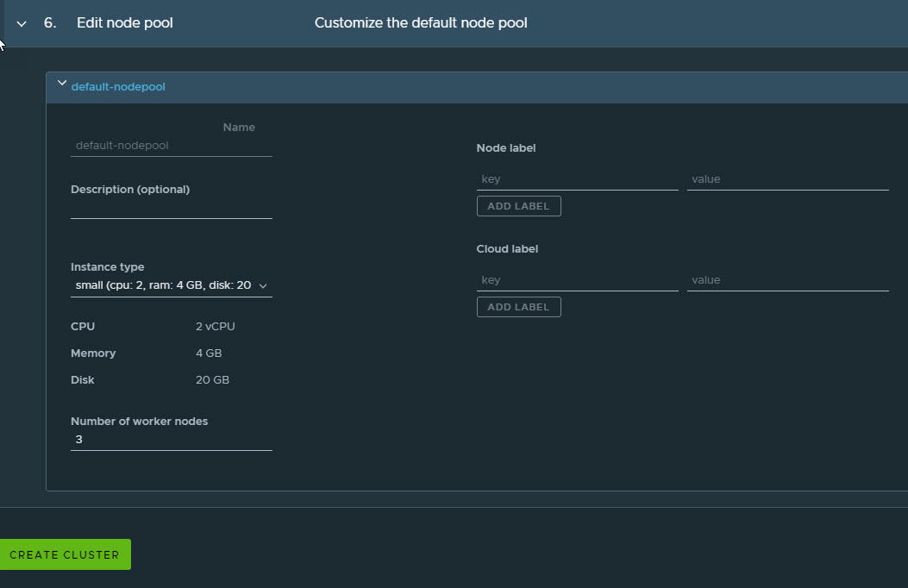Click the Instance type label
This screenshot has width=908, height=588.
[108, 267]
